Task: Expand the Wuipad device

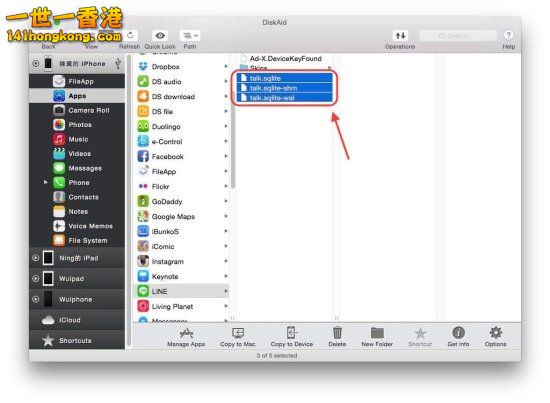Action: 35,278
